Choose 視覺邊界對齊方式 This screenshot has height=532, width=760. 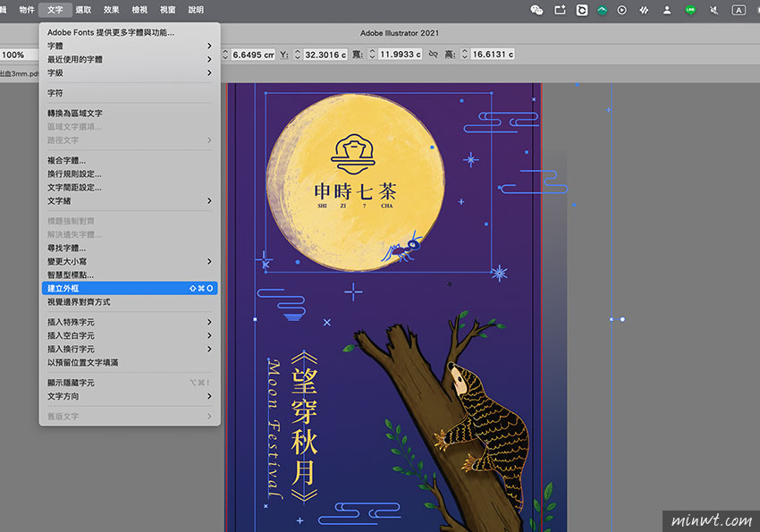130,302
